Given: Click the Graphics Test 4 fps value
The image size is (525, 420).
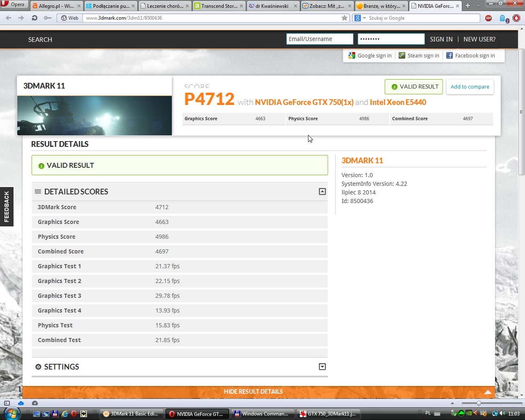Looking at the screenshot, I should tap(167, 310).
